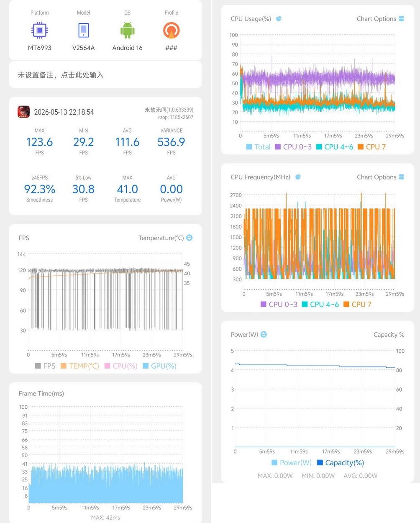Click the swap icon beside Temperature(℃)

[190, 238]
